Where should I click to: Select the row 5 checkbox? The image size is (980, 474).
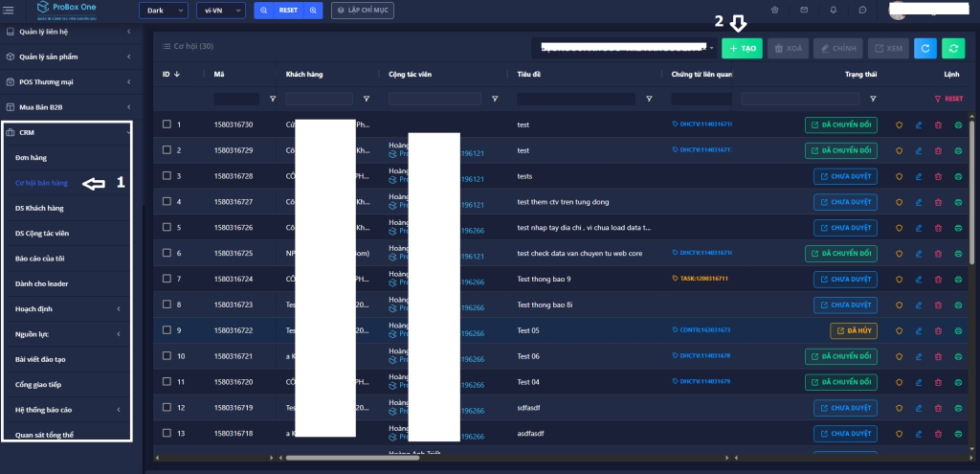167,228
